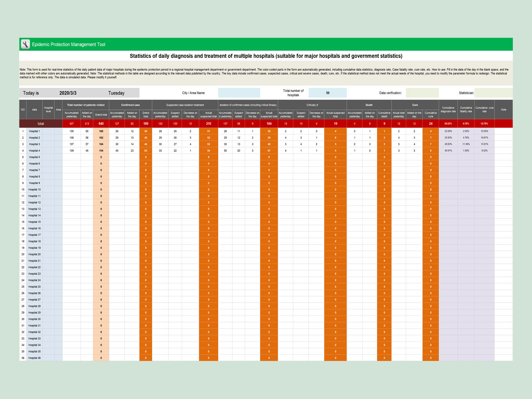Click the Hospital 1 row label
Image resolution: width=532 pixels, height=399 pixels.
pos(34,131)
